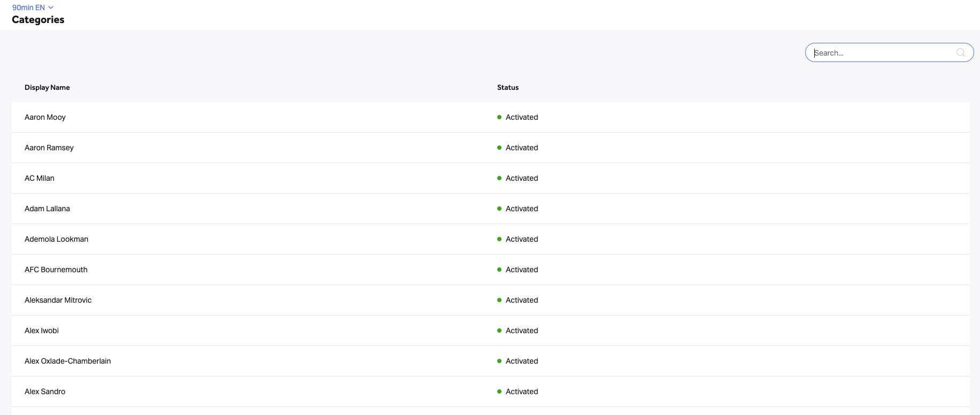Select the Alex Sandro category
Viewport: 980px width, 415px height.
tap(45, 391)
